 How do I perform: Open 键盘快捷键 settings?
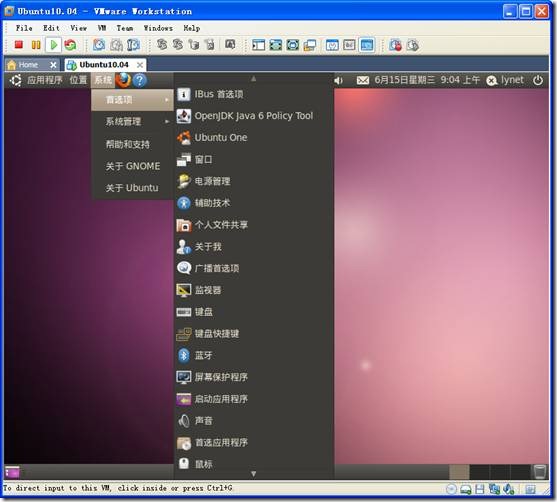tap(254, 334)
